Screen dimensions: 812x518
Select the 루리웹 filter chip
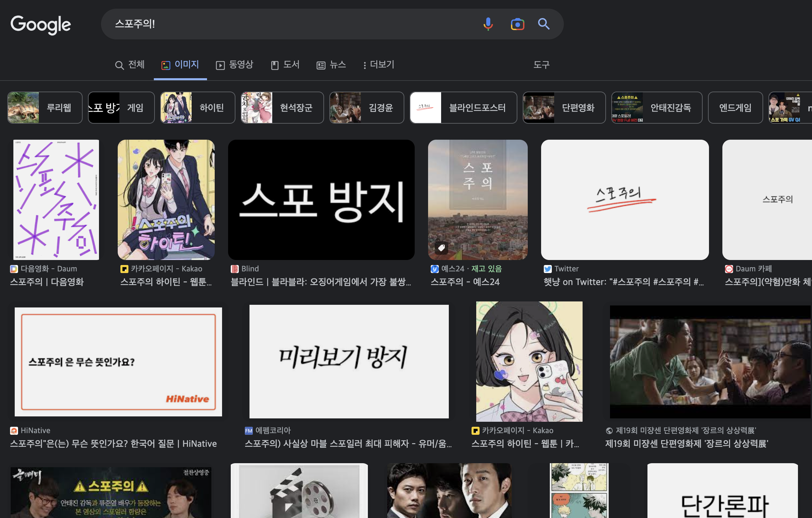[x=45, y=108]
